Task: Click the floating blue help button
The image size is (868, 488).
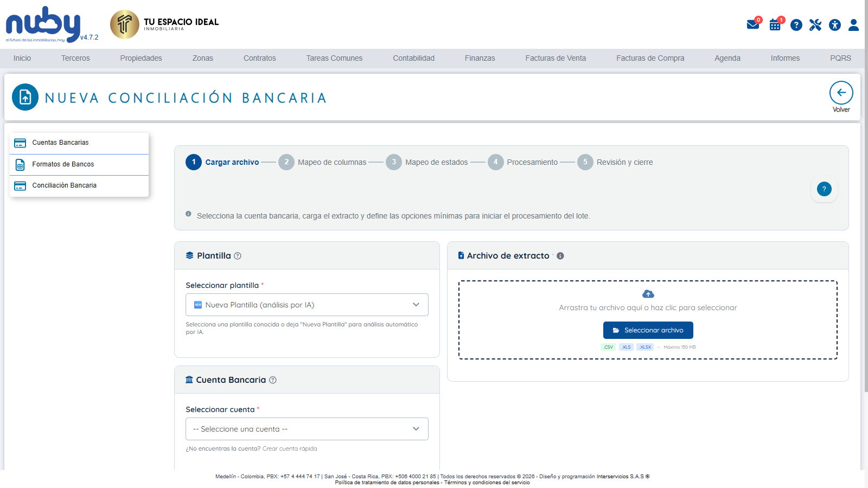Action: [x=824, y=189]
